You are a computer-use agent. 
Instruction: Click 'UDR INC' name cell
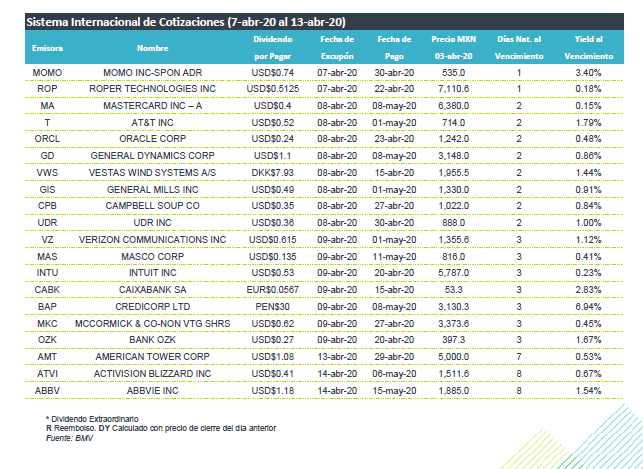coord(153,223)
